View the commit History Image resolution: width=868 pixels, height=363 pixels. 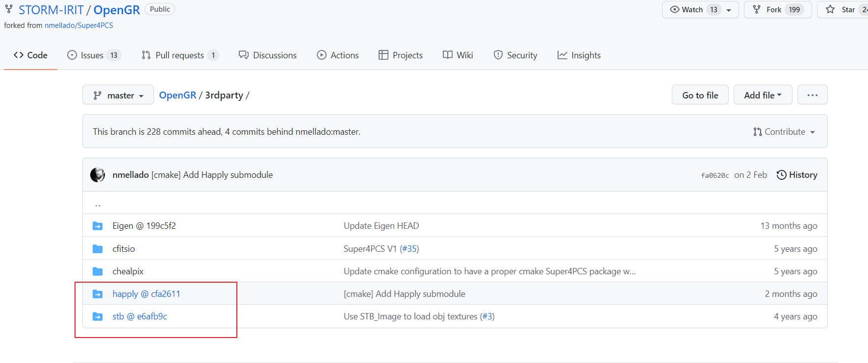797,175
